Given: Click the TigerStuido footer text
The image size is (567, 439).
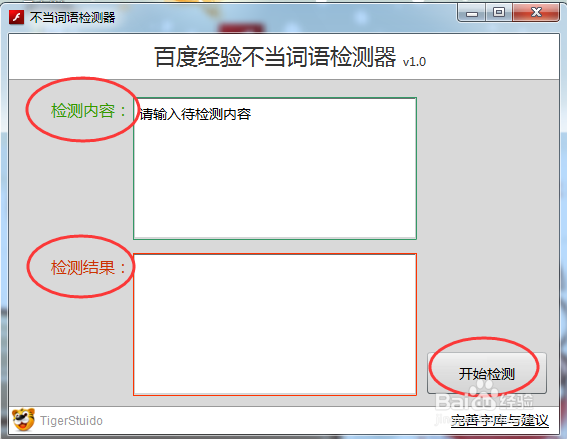Looking at the screenshot, I should point(71,421).
